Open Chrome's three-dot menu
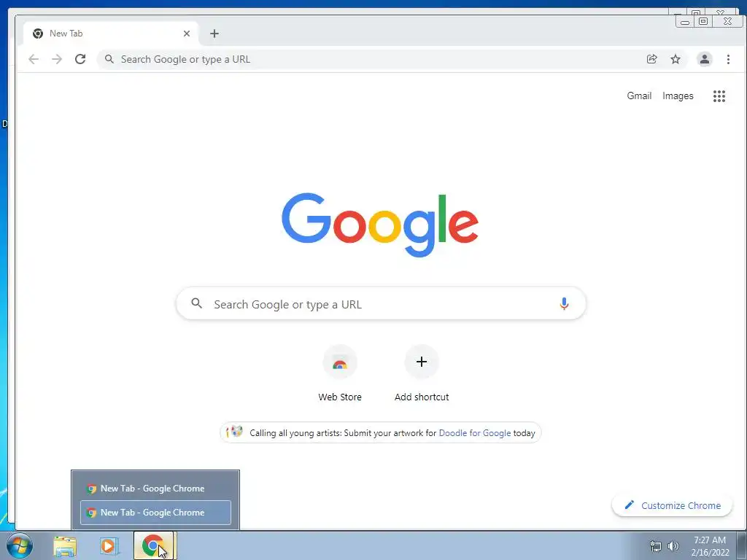 click(728, 59)
